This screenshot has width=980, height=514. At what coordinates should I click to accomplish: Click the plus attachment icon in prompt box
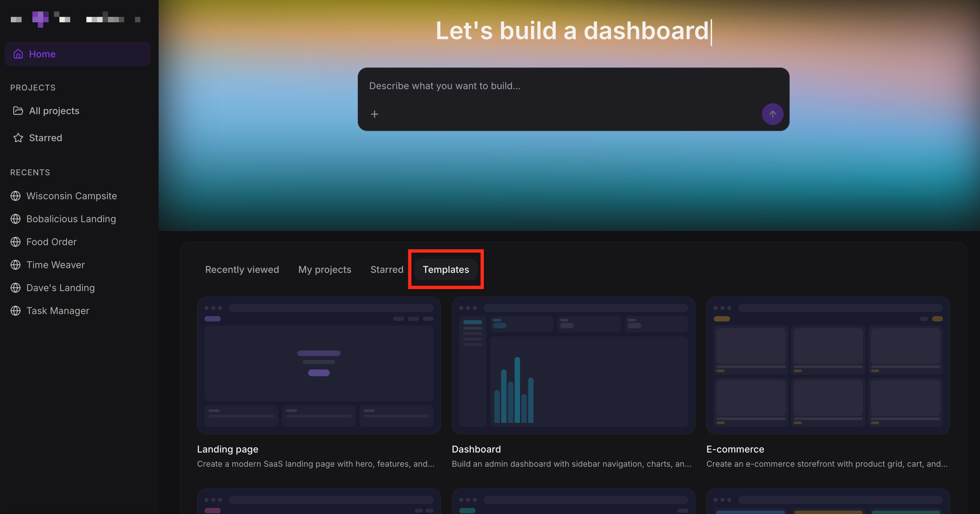point(374,114)
